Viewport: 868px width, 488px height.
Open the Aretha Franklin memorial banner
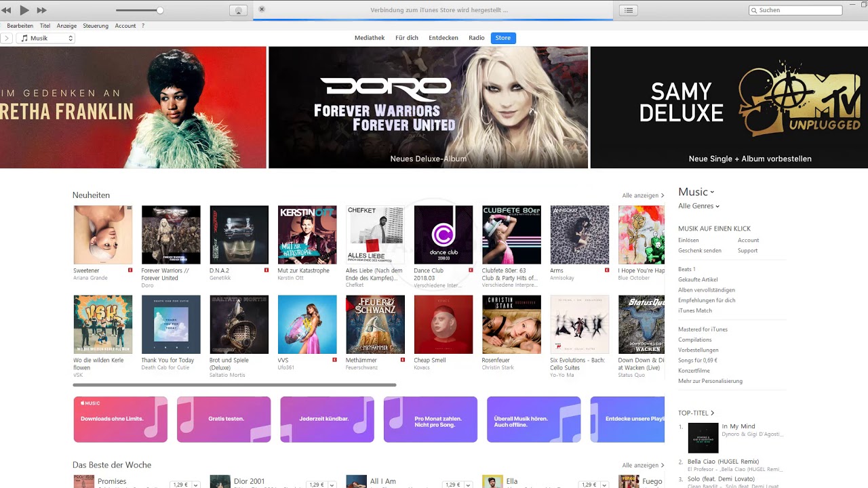(x=133, y=107)
